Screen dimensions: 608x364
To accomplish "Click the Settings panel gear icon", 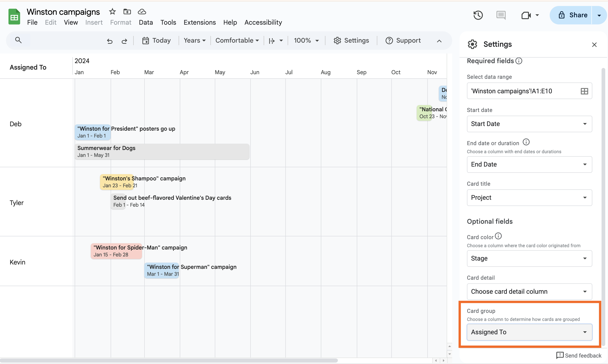I will pyautogui.click(x=472, y=44).
